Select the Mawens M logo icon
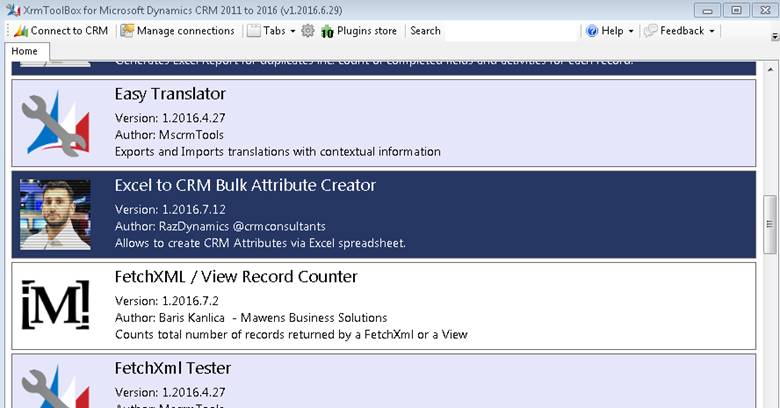 tap(55, 305)
